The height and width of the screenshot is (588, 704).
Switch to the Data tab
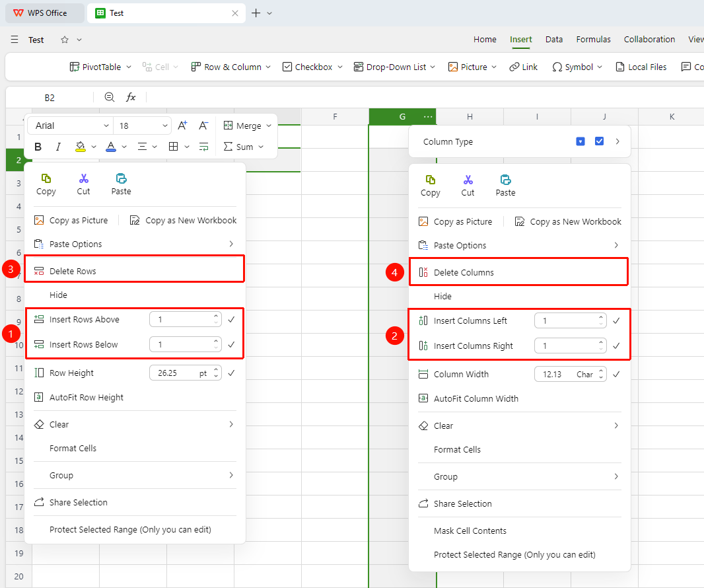click(554, 40)
